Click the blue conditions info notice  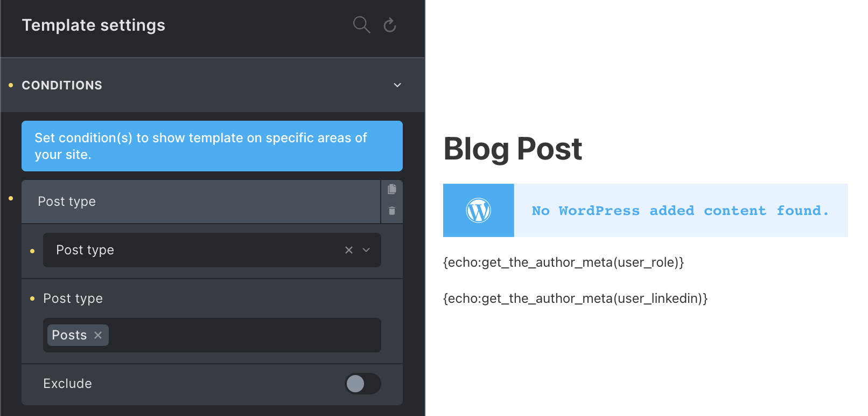click(212, 146)
